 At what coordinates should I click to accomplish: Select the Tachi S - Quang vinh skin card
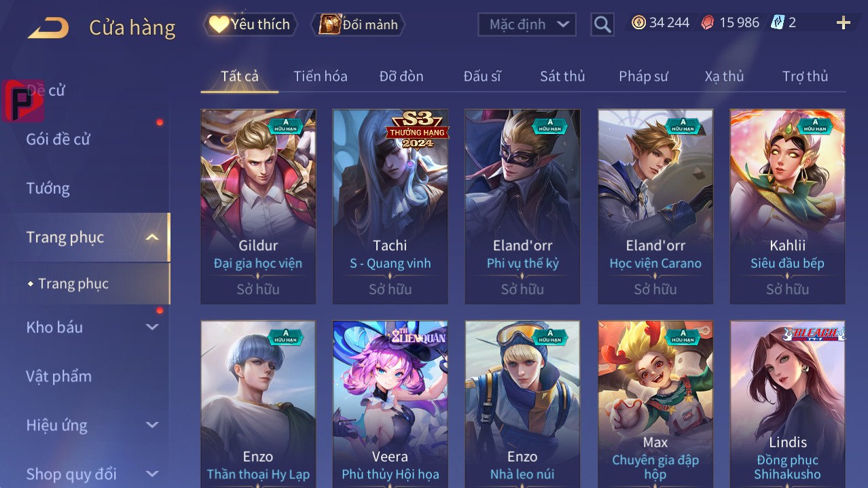pos(391,207)
